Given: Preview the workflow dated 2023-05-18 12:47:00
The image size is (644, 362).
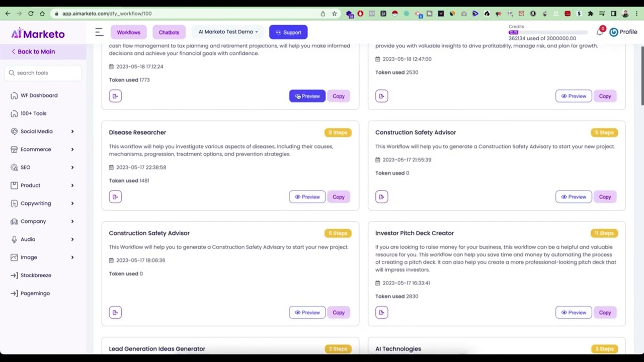Looking at the screenshot, I should pos(574,96).
